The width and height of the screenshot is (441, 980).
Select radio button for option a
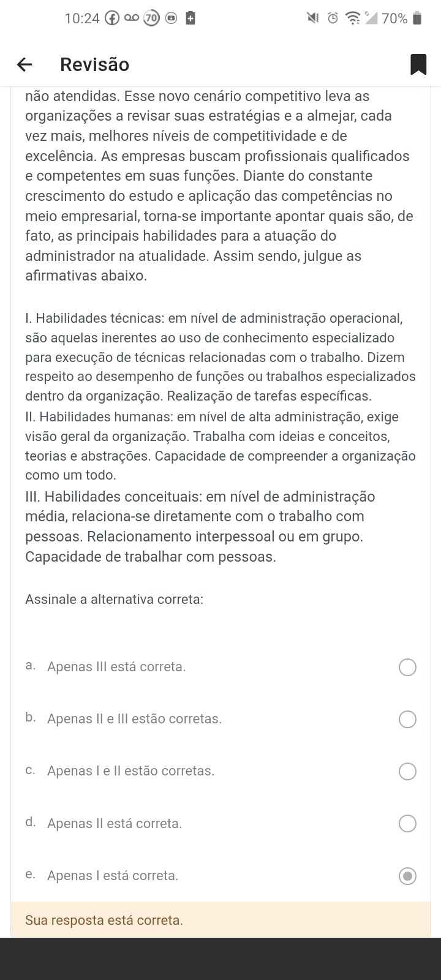[x=407, y=667]
